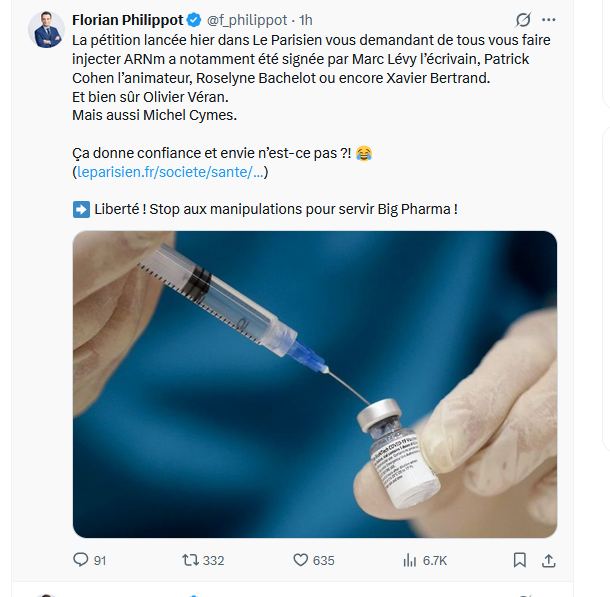Click the 6.7K view count number

click(x=435, y=560)
